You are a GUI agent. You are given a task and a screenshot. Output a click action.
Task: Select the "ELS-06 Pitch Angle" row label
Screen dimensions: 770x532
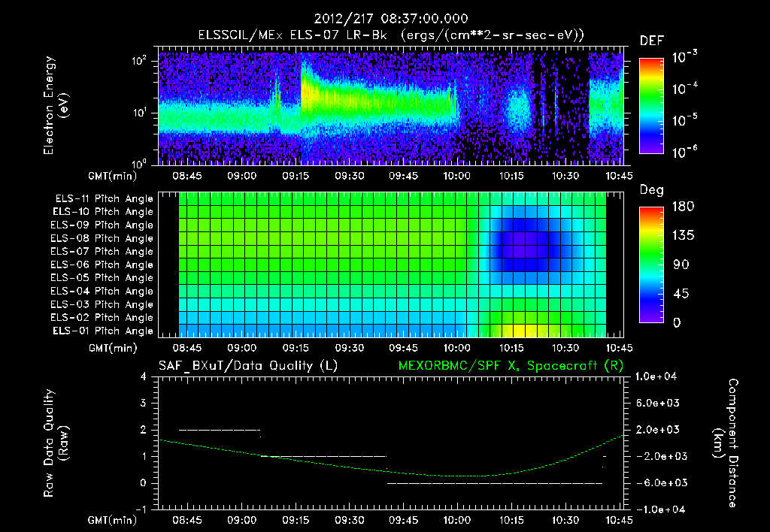tap(102, 264)
